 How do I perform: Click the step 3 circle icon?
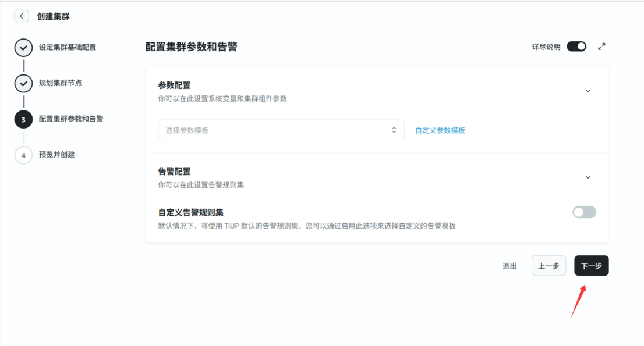click(x=23, y=119)
